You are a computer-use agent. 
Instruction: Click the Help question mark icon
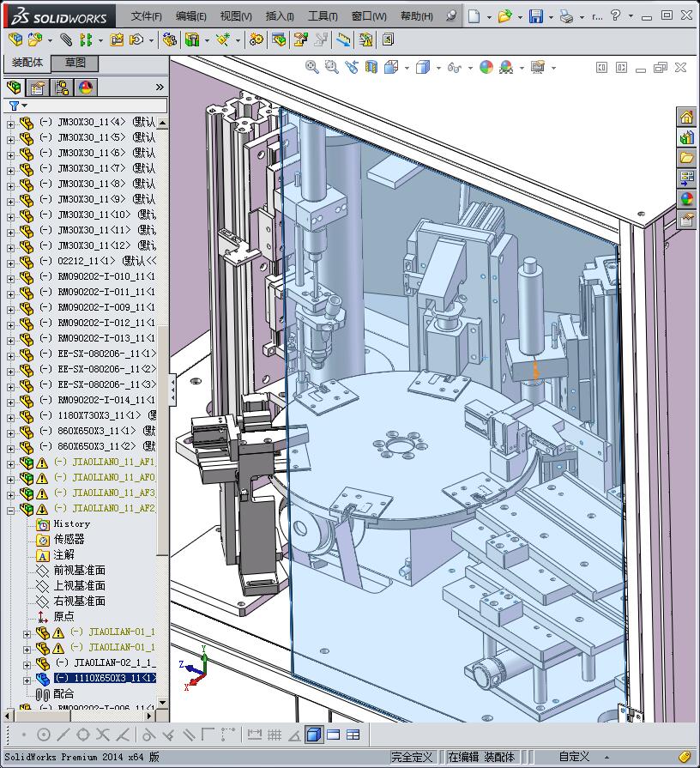pos(616,15)
